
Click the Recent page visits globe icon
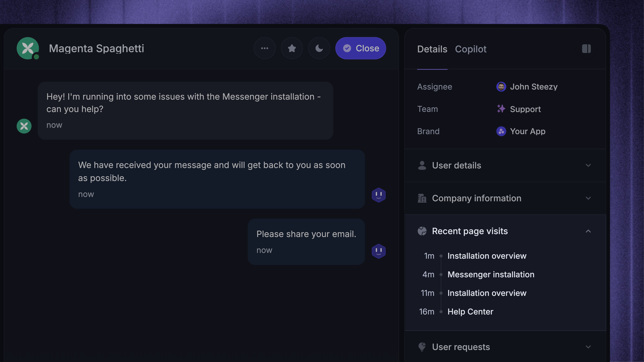point(422,231)
